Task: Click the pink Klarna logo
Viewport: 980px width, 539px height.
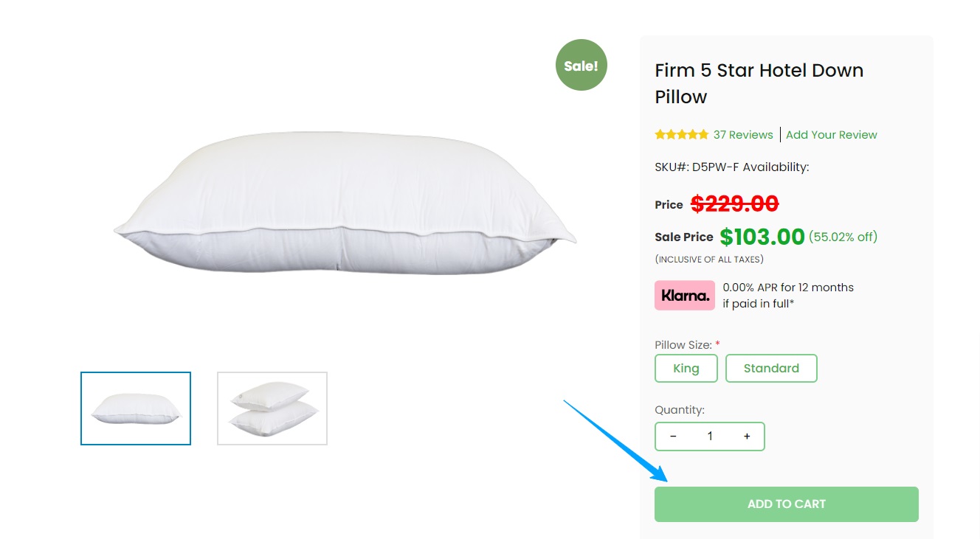Action: click(684, 296)
